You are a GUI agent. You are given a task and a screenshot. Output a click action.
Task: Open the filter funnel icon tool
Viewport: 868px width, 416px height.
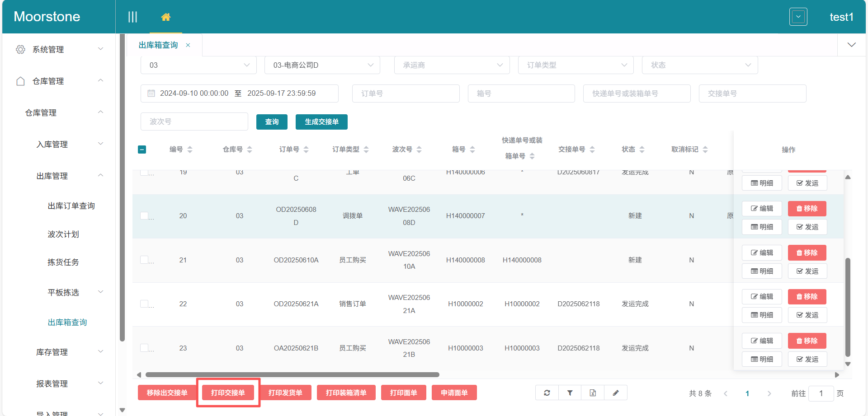pyautogui.click(x=570, y=393)
